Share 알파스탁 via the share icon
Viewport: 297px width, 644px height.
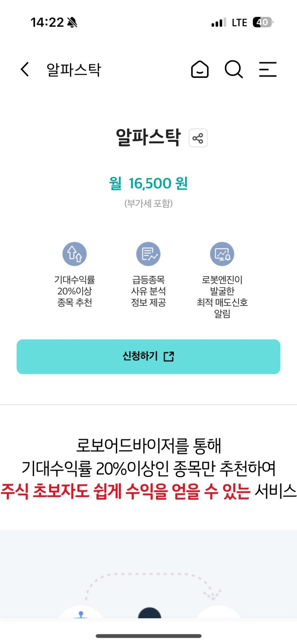point(198,138)
